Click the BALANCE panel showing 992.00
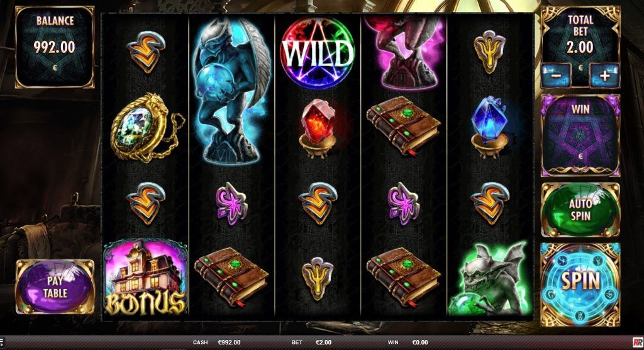Viewport: 644px width, 350px height. 55,47
